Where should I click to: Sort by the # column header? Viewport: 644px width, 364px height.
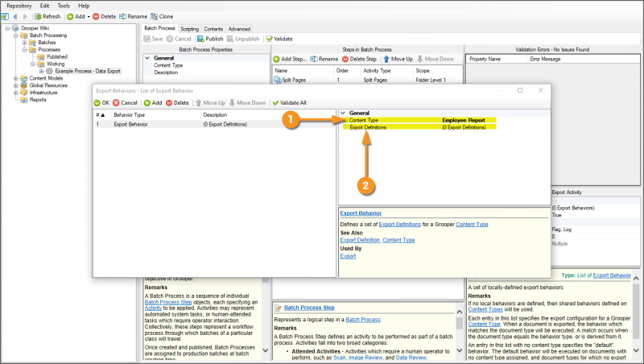click(x=102, y=115)
